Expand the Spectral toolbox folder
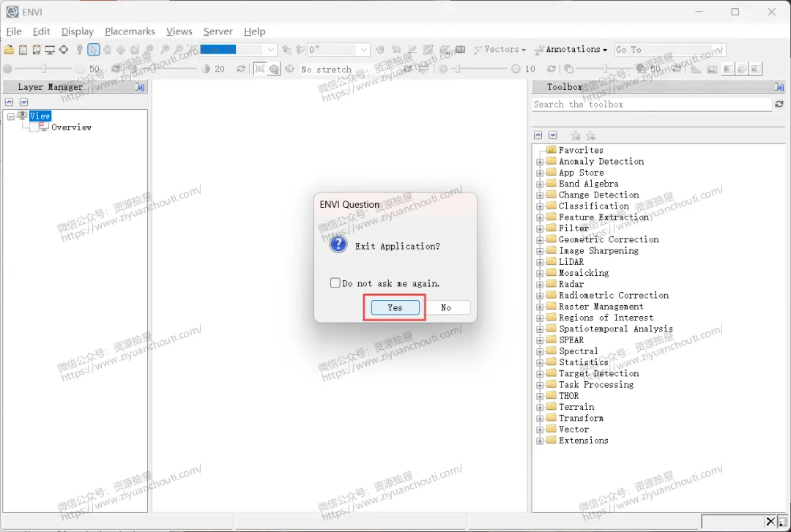The height and width of the screenshot is (532, 791). [x=540, y=351]
